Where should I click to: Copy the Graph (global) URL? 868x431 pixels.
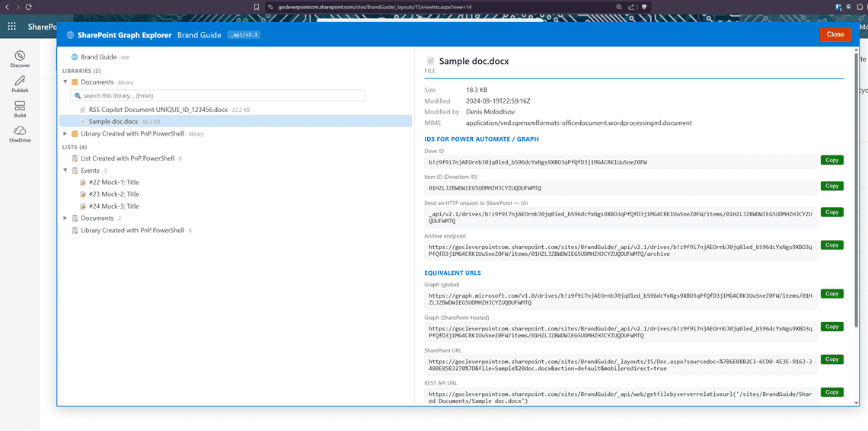coord(832,294)
